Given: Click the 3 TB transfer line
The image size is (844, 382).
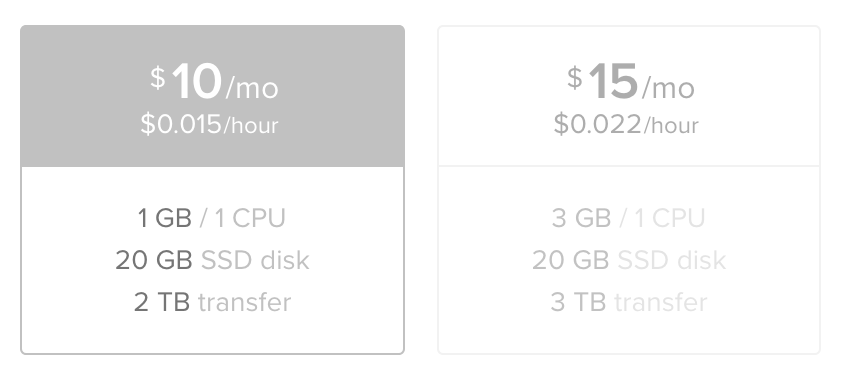Looking at the screenshot, I should point(629,302).
